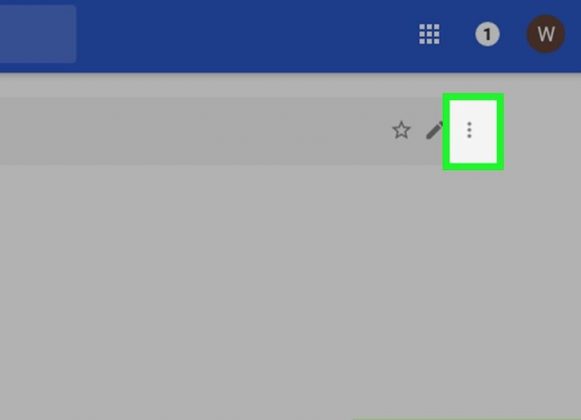Open notifications showing badge 1

click(x=487, y=34)
